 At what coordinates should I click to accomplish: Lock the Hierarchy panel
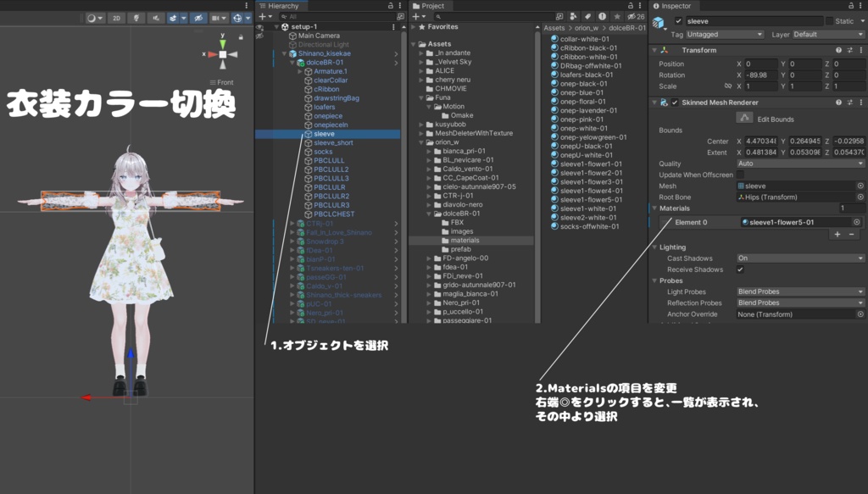click(390, 6)
